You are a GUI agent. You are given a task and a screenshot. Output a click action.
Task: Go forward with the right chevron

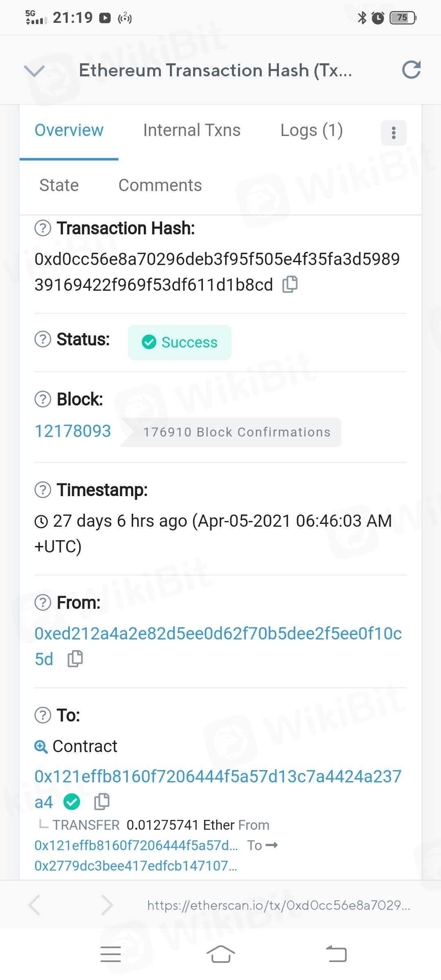(107, 905)
